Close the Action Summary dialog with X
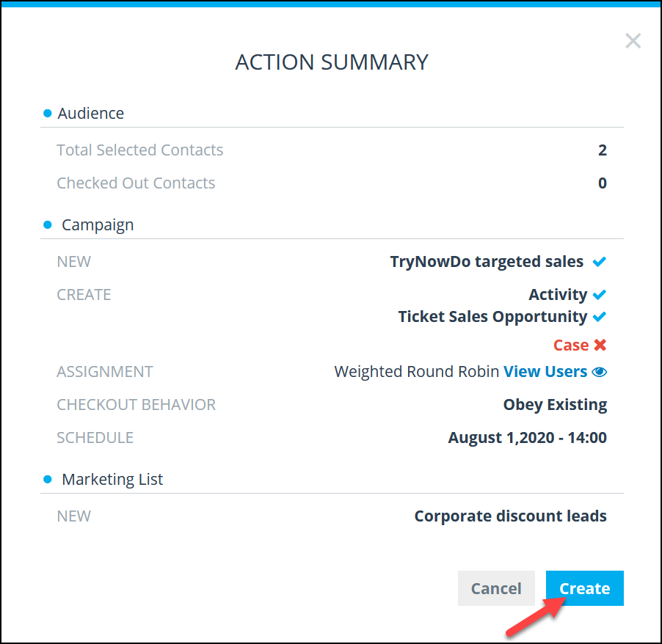The image size is (662, 644). [633, 41]
